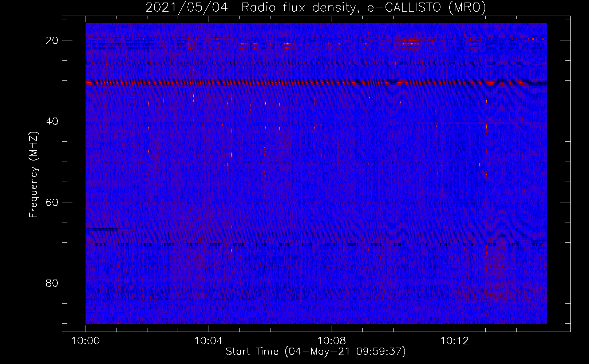Click the '10:00' time tick label
The width and height of the screenshot is (589, 364).
click(86, 341)
